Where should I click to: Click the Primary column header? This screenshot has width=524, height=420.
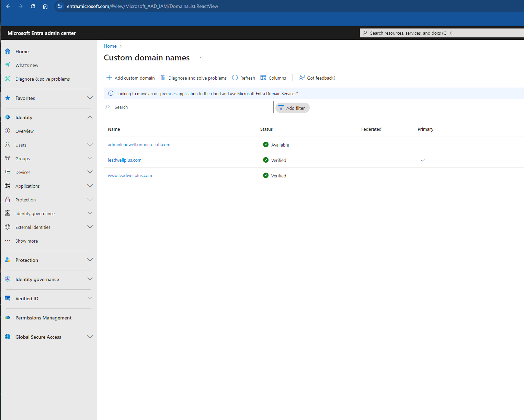point(425,129)
